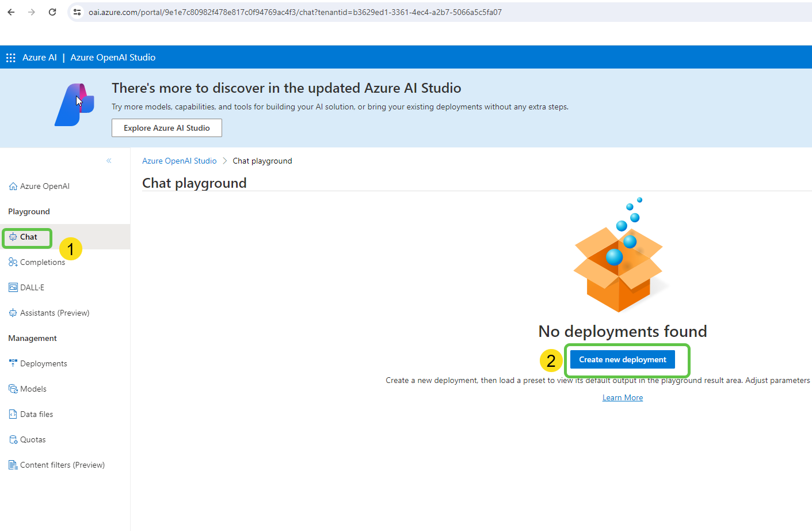Explore Azure AI Studio
The image size is (812, 531).
point(166,127)
